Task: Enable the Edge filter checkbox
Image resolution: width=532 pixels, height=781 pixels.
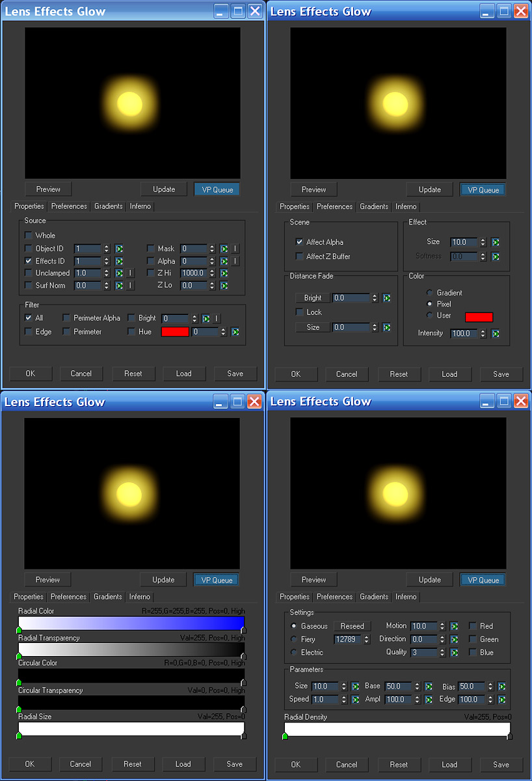Action: (28, 332)
